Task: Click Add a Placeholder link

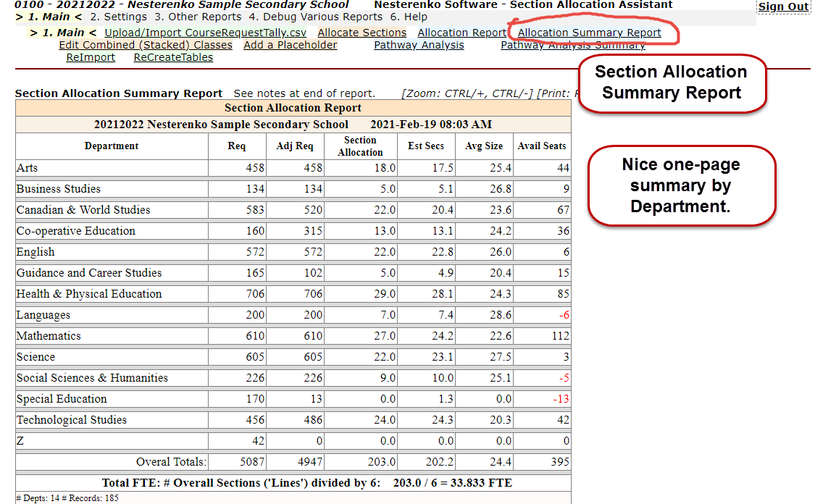Action: [290, 45]
